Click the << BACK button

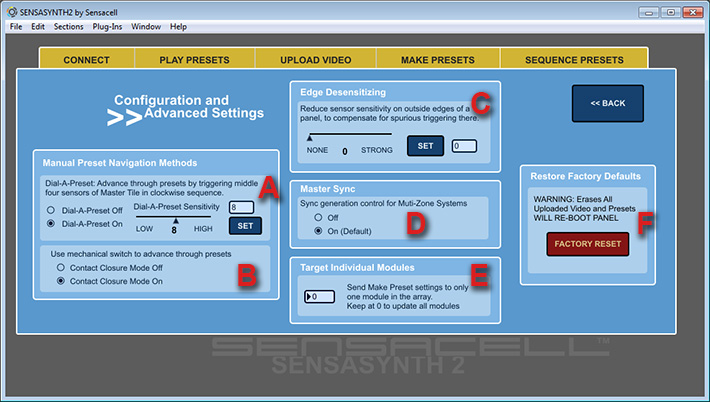click(608, 103)
